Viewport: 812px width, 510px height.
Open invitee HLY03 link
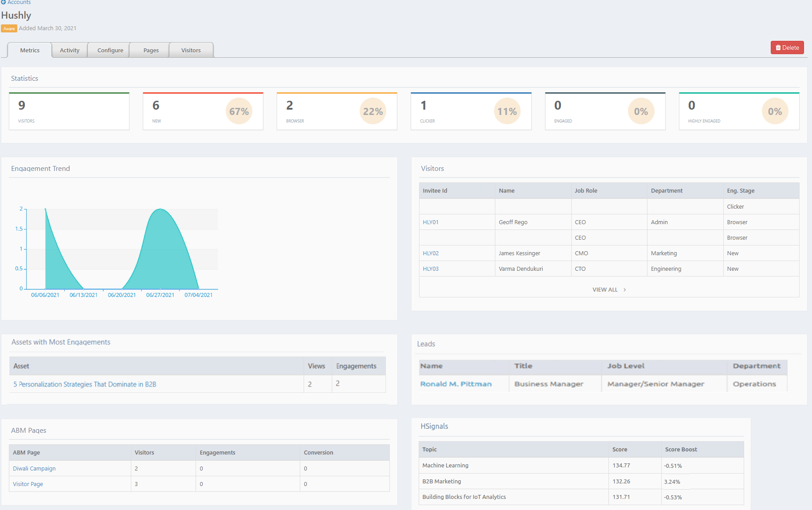[x=431, y=269]
